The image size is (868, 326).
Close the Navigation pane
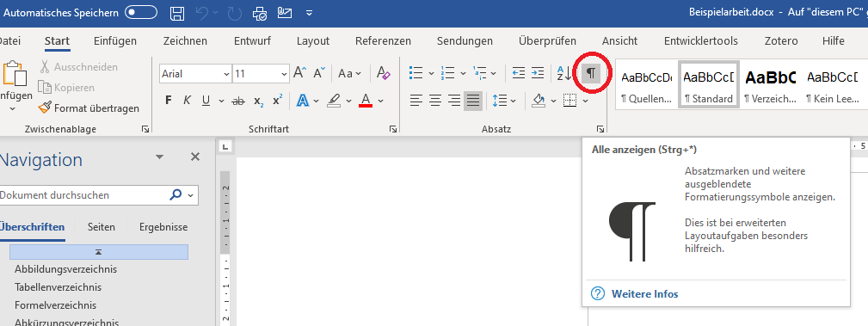coord(195,157)
